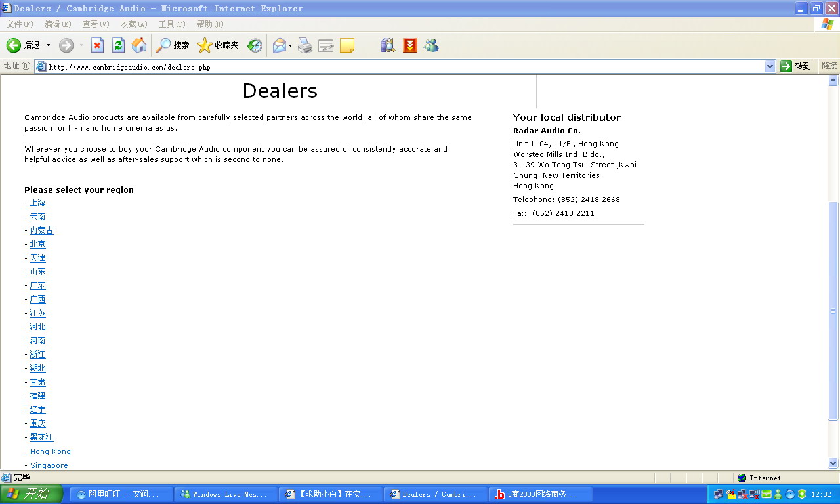
Task: Click the red download arrow toolbar icon
Action: click(x=410, y=45)
